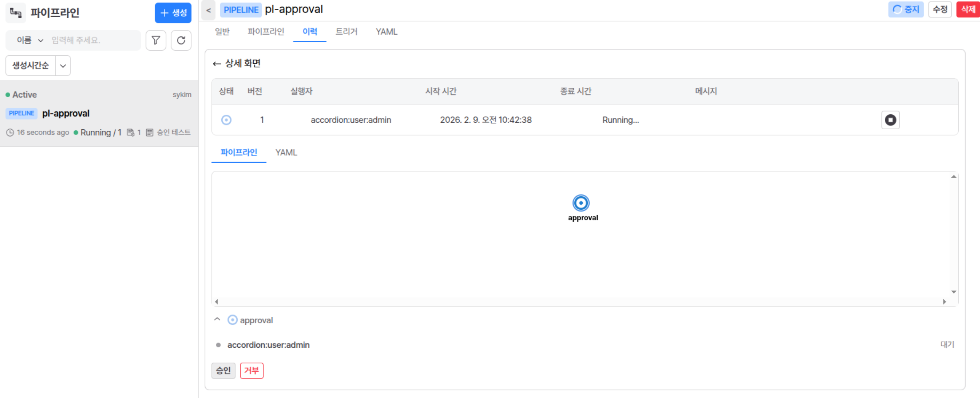
Task: Click the approval status icon in the stage list
Action: (x=232, y=319)
